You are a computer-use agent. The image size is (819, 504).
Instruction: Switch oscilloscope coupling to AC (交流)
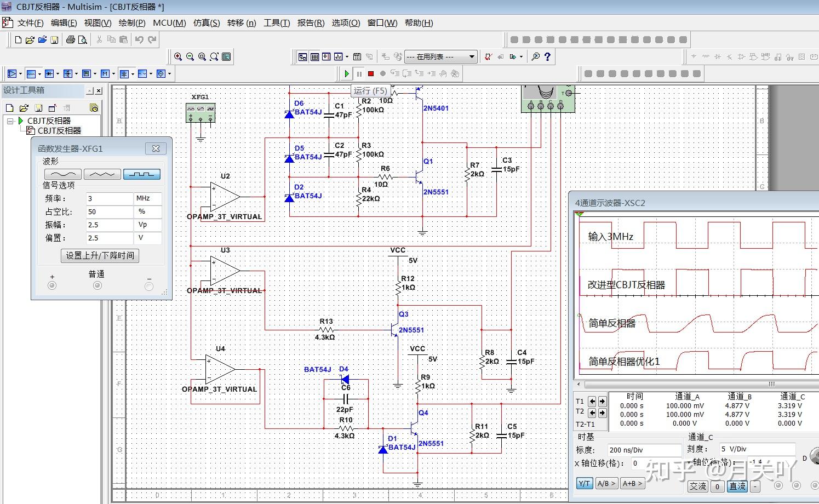click(698, 486)
